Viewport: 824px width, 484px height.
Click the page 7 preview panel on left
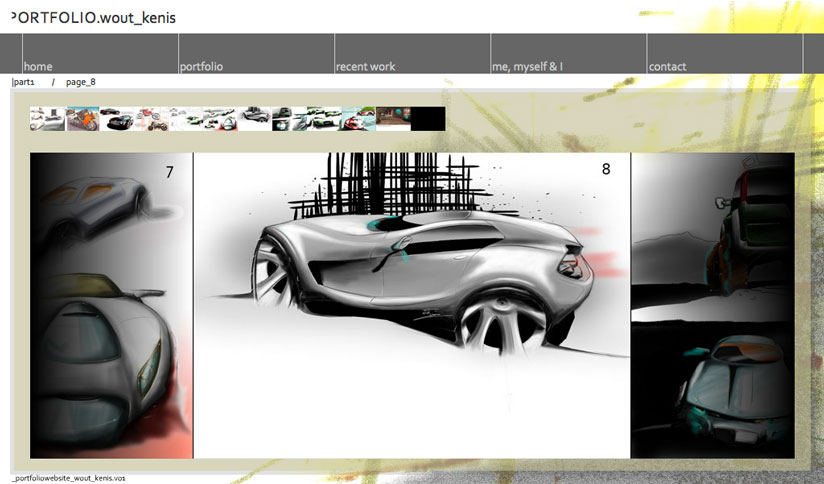[110, 305]
